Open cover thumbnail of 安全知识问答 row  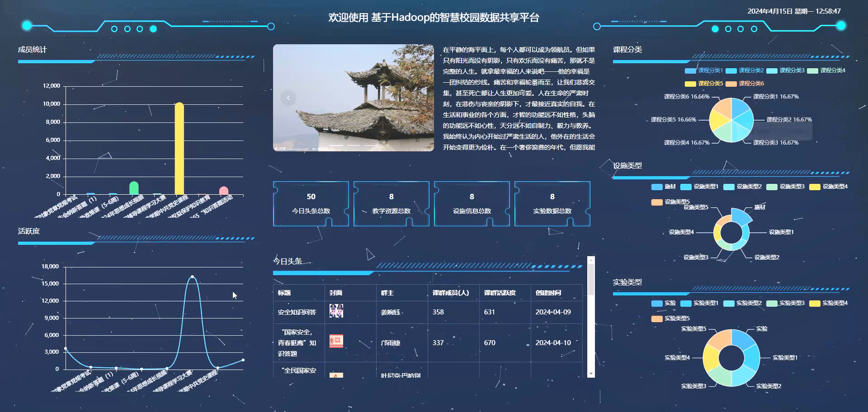coord(336,311)
